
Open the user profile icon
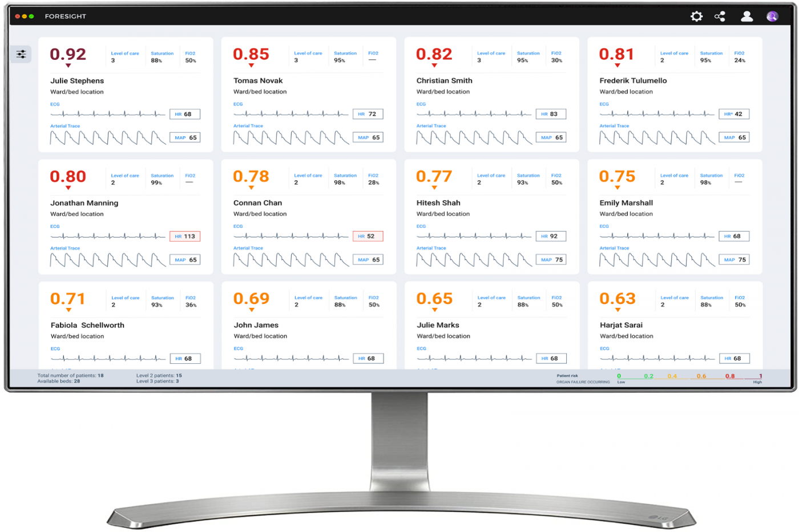click(746, 17)
